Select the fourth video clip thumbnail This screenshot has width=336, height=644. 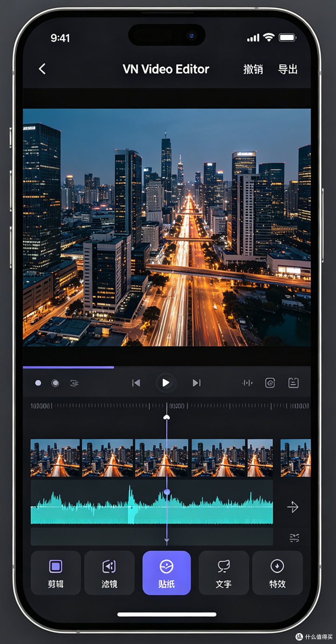[218, 458]
